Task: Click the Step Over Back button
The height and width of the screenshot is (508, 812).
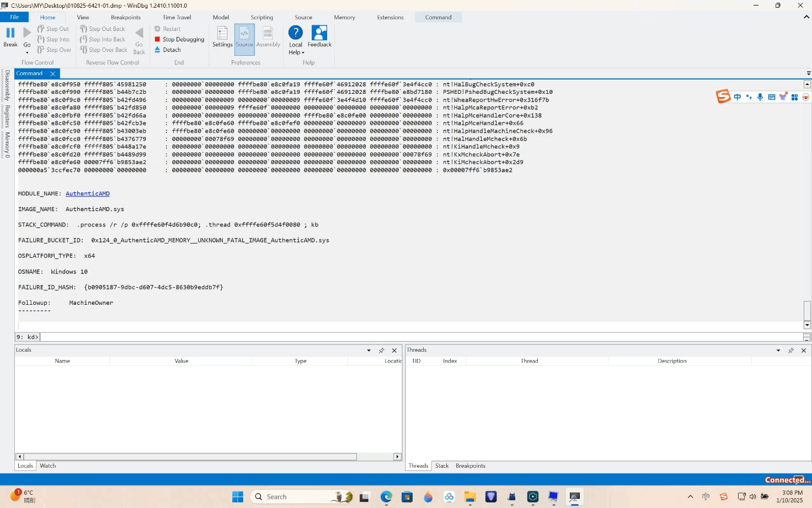Action: pyautogui.click(x=103, y=50)
